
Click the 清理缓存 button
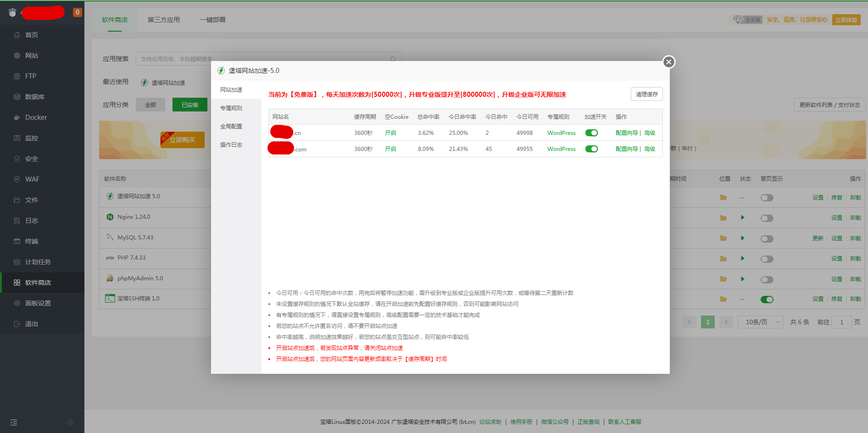click(x=646, y=94)
